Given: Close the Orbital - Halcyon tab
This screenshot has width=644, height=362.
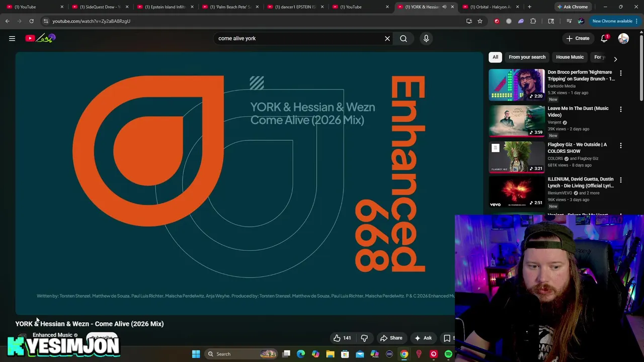Looking at the screenshot, I should 517,7.
